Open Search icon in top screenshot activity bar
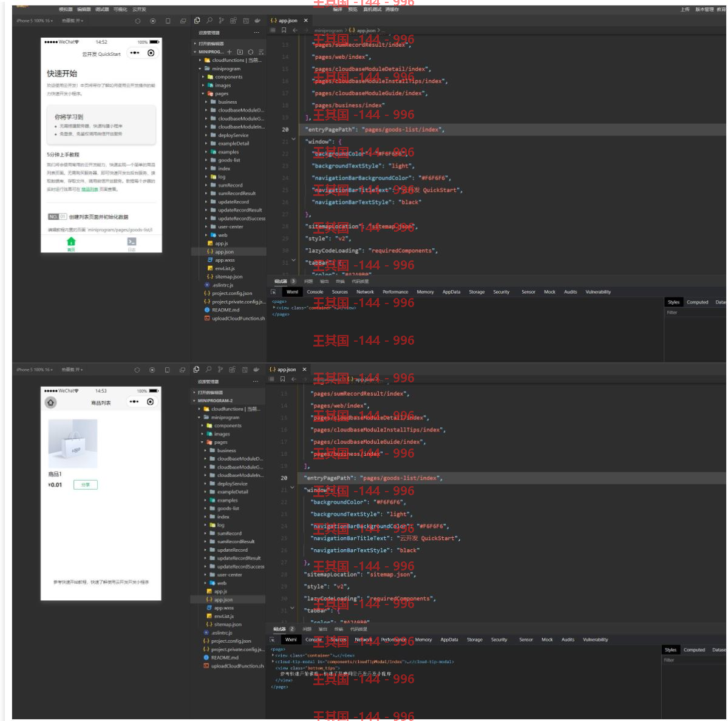Screen dimensions: 728x721 (x=209, y=21)
